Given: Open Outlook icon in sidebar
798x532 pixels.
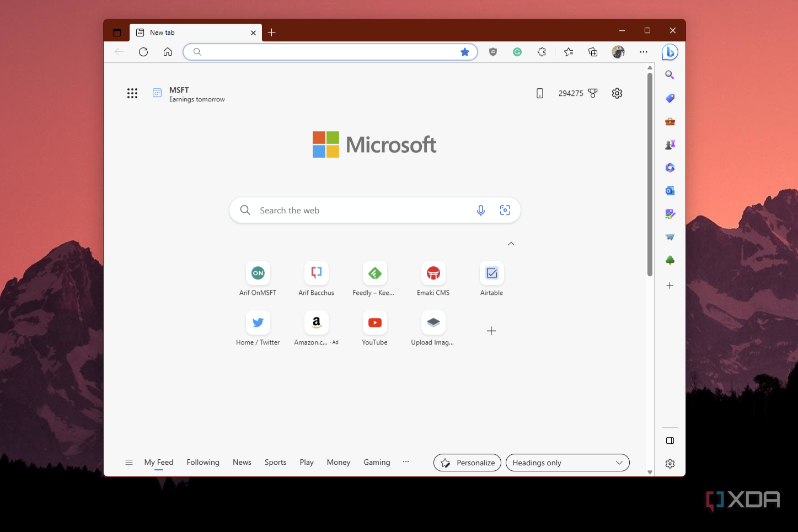Looking at the screenshot, I should [x=670, y=191].
